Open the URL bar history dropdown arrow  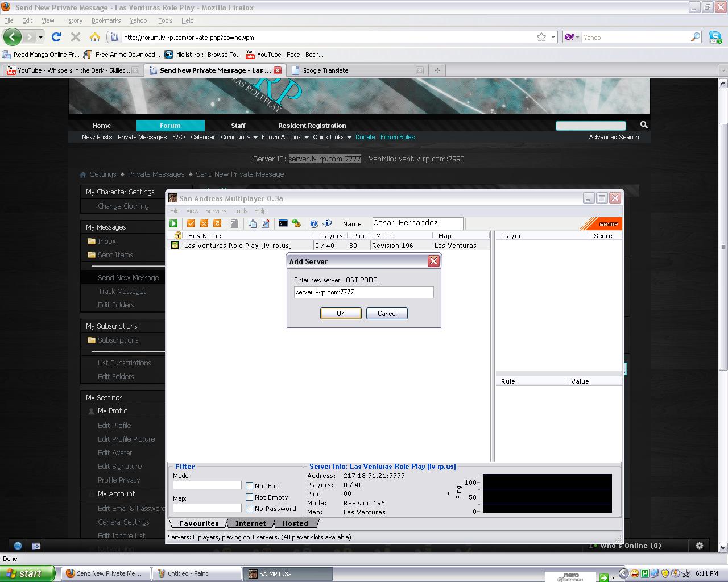click(x=553, y=37)
